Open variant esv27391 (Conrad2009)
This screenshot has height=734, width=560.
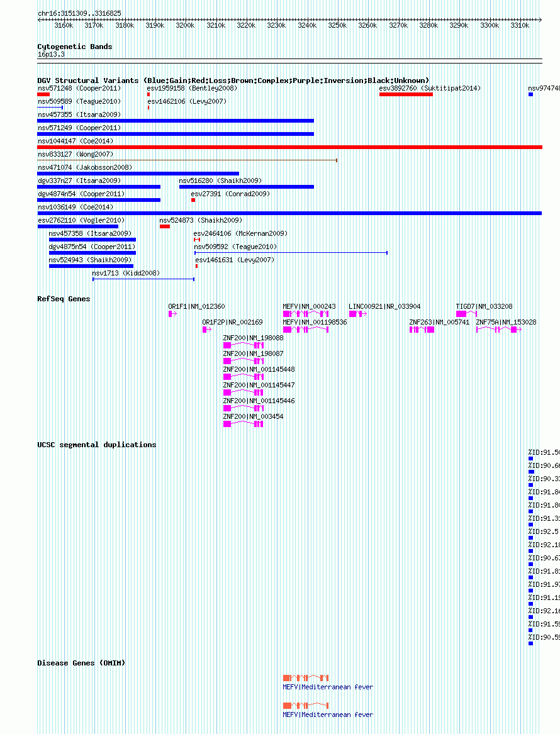click(230, 193)
